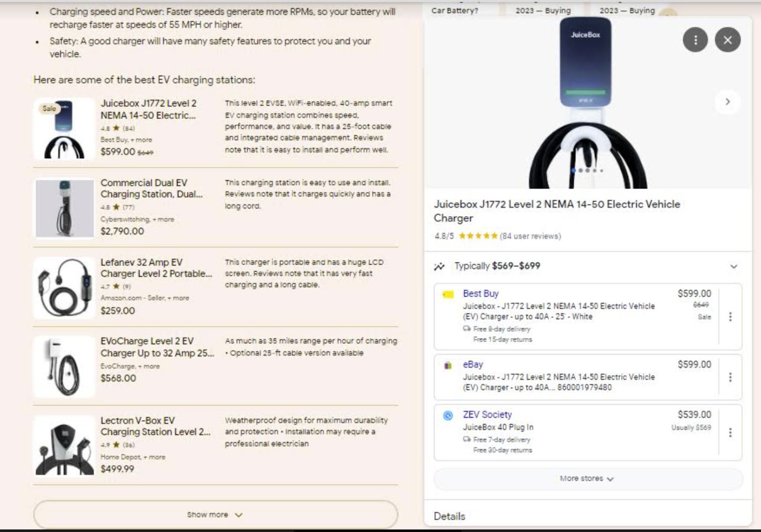Open the ZEV Society store link
Image resolution: width=761 pixels, height=532 pixels.
tap(487, 415)
